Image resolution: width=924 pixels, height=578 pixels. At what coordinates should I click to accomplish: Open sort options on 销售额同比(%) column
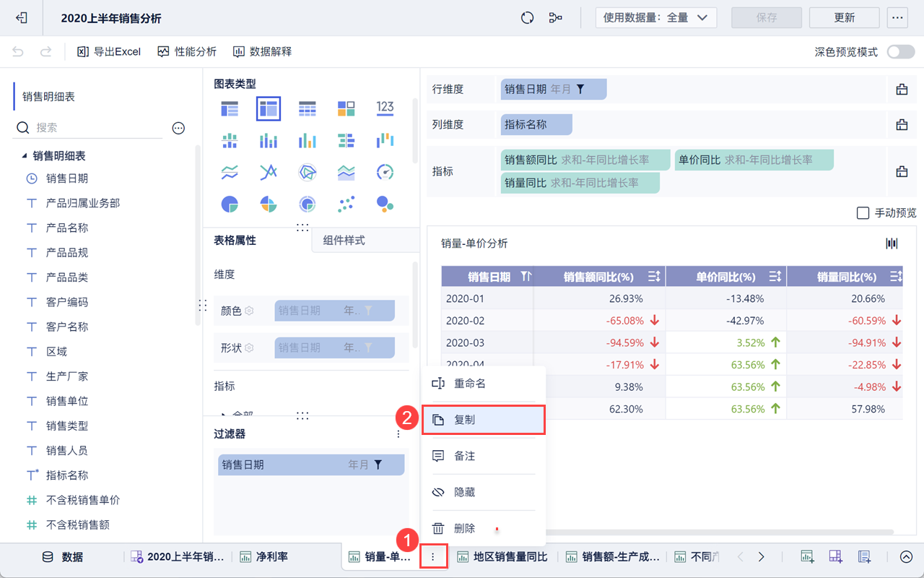tap(654, 277)
